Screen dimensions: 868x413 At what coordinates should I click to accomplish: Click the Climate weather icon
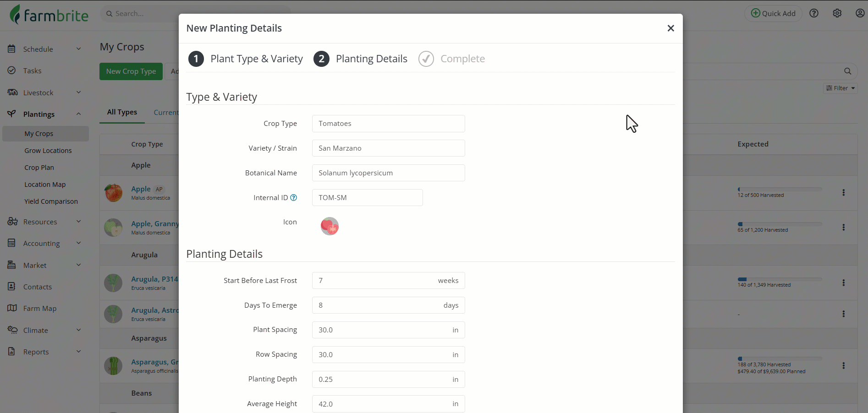(x=12, y=330)
